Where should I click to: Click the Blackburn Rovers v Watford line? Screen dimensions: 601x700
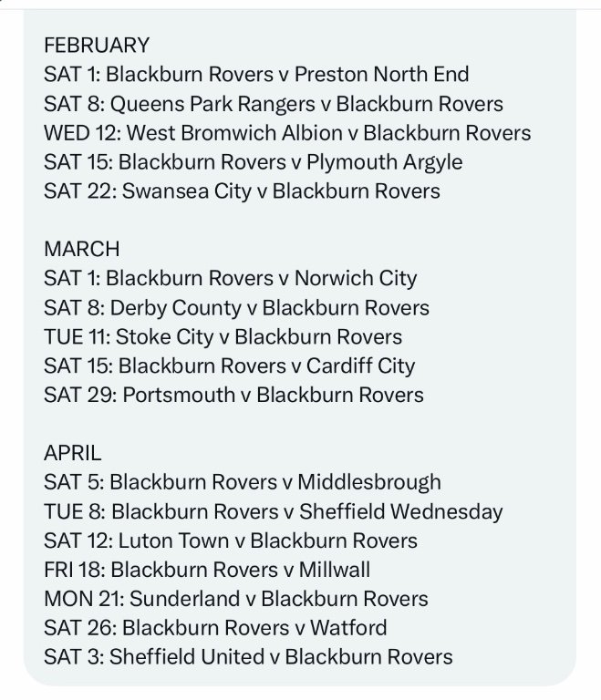(215, 628)
